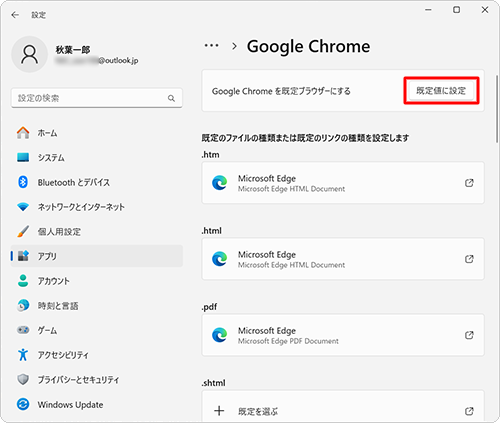Click the 時刻と言語 clock globe icon

23,305
